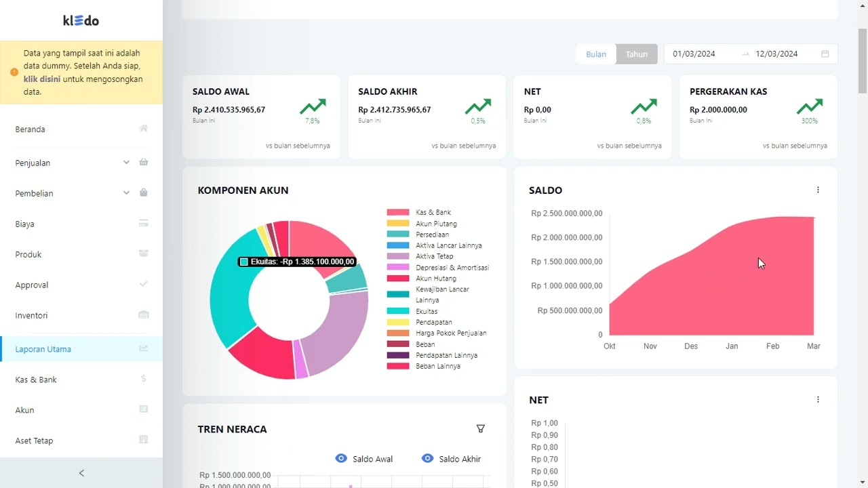
Task: Toggle Akun Piutang legend color swatch
Action: (398, 223)
